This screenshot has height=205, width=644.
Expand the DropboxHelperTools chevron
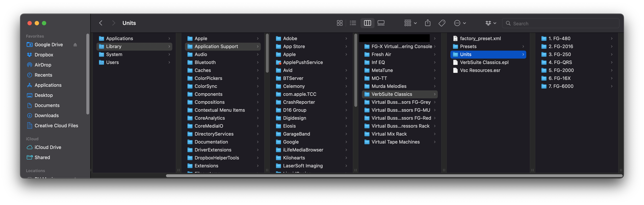[258, 158]
